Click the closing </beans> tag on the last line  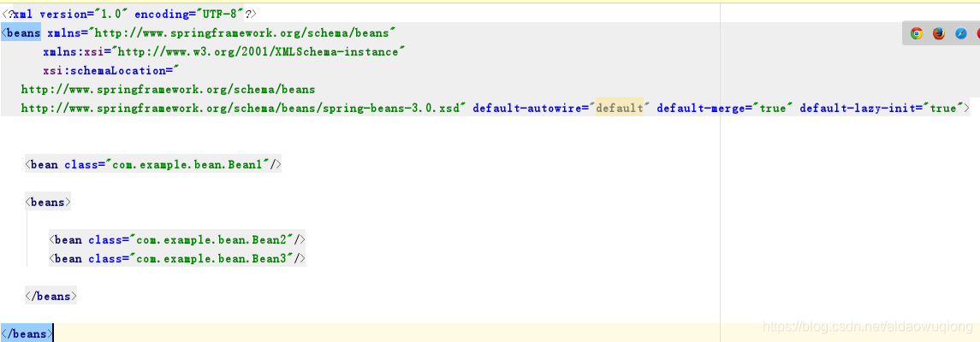pyautogui.click(x=27, y=334)
